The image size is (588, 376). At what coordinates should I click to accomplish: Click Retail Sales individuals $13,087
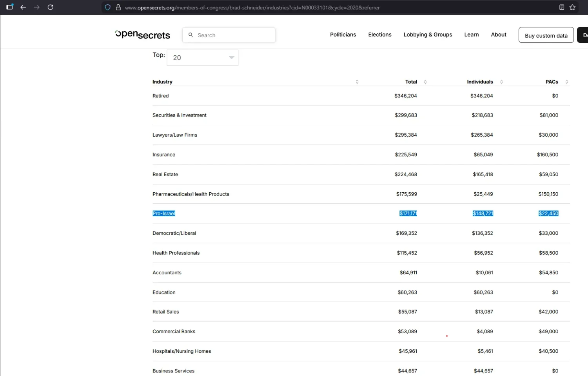[484, 312]
